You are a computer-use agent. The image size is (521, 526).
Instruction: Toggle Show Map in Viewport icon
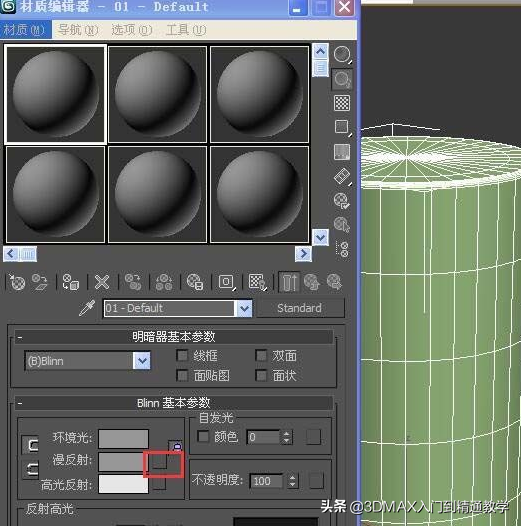pos(258,282)
